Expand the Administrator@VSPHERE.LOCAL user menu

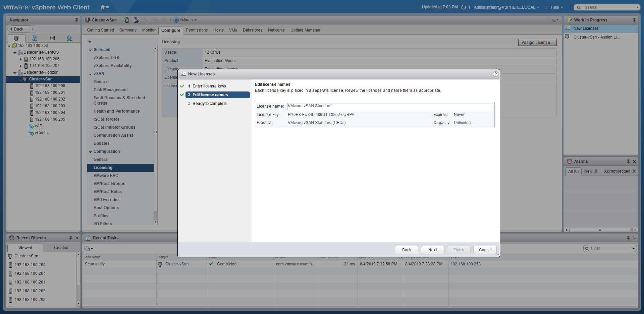(x=506, y=7)
